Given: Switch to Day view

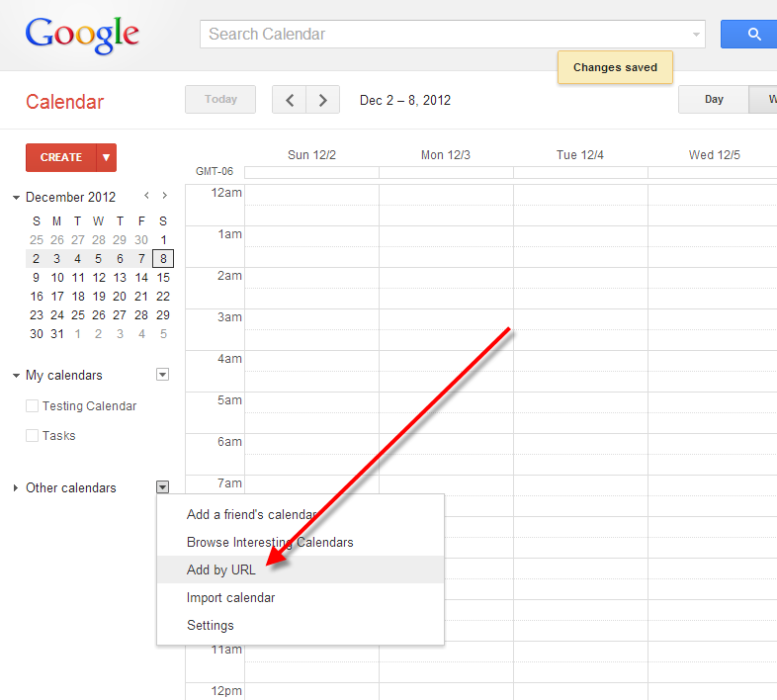Looking at the screenshot, I should tap(714, 100).
